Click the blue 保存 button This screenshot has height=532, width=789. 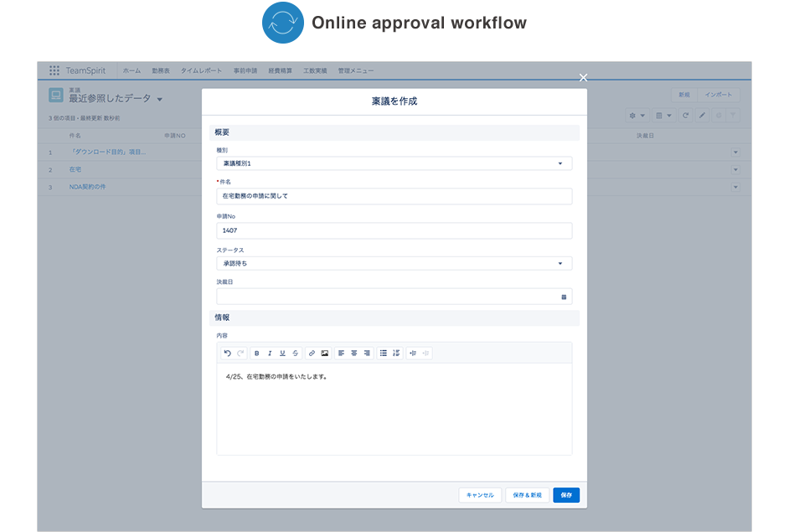click(x=566, y=495)
